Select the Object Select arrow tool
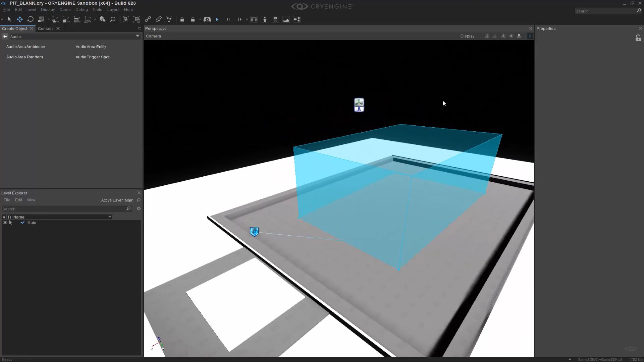The width and height of the screenshot is (644, 362). pyautogui.click(x=9, y=19)
